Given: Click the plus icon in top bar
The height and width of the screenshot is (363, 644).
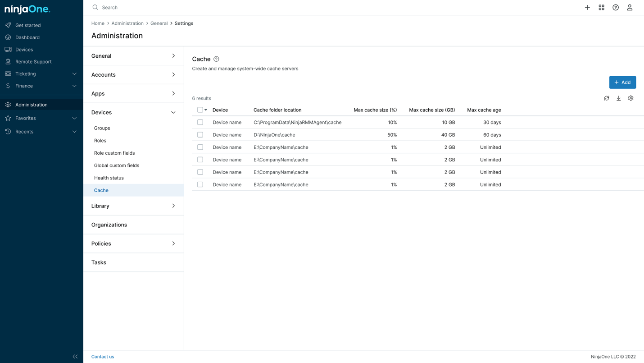Looking at the screenshot, I should (x=587, y=8).
